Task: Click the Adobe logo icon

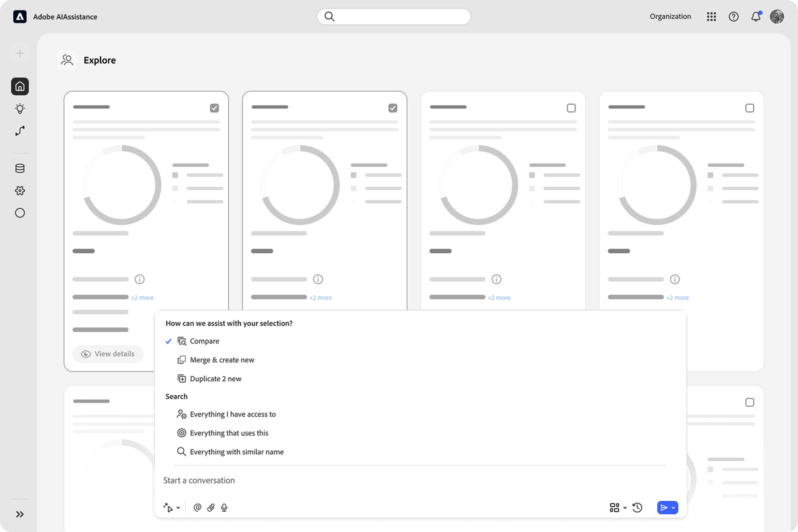Action: click(x=20, y=17)
